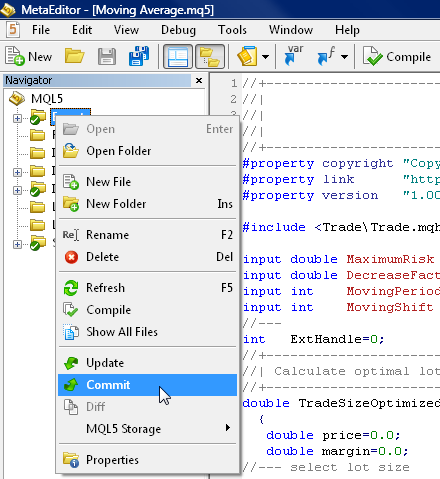The width and height of the screenshot is (440, 479).
Task: Select the MQL5 root tree node
Action: point(47,99)
